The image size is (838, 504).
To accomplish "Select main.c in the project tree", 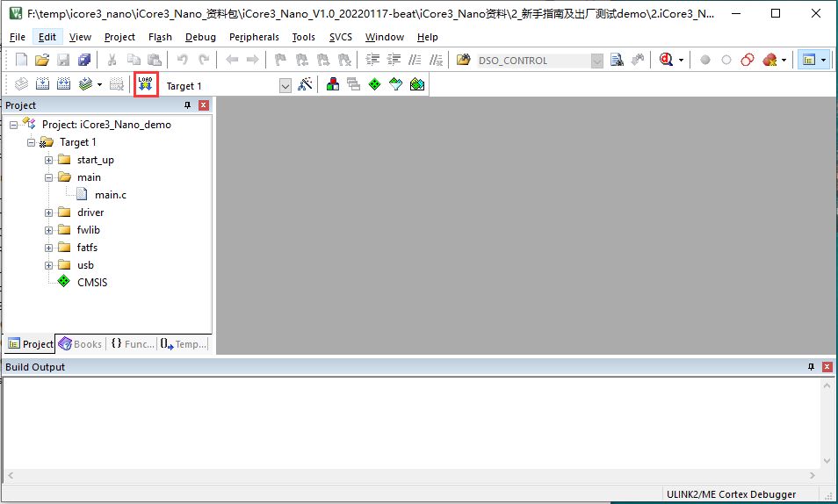I will [x=110, y=195].
